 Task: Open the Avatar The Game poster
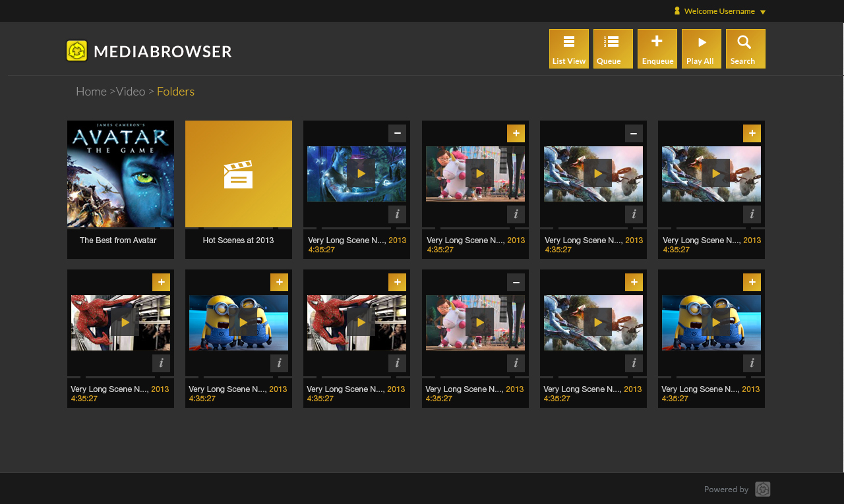(x=121, y=174)
